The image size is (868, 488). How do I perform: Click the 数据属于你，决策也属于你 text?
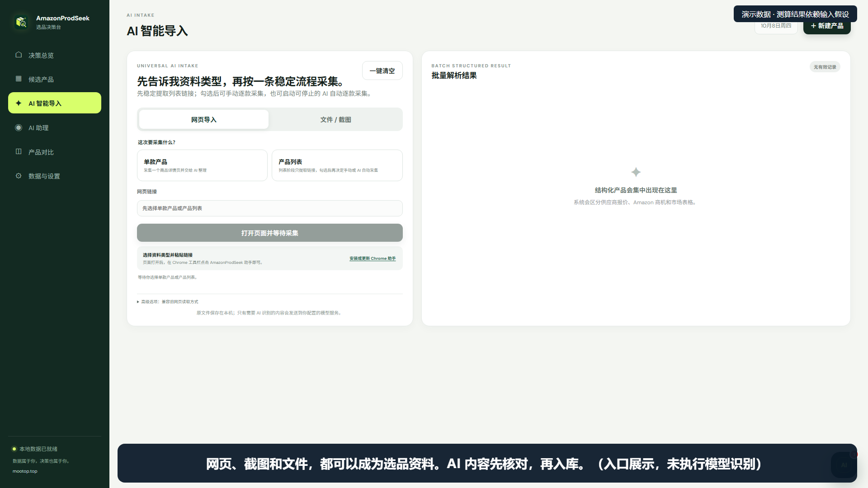pyautogui.click(x=41, y=461)
